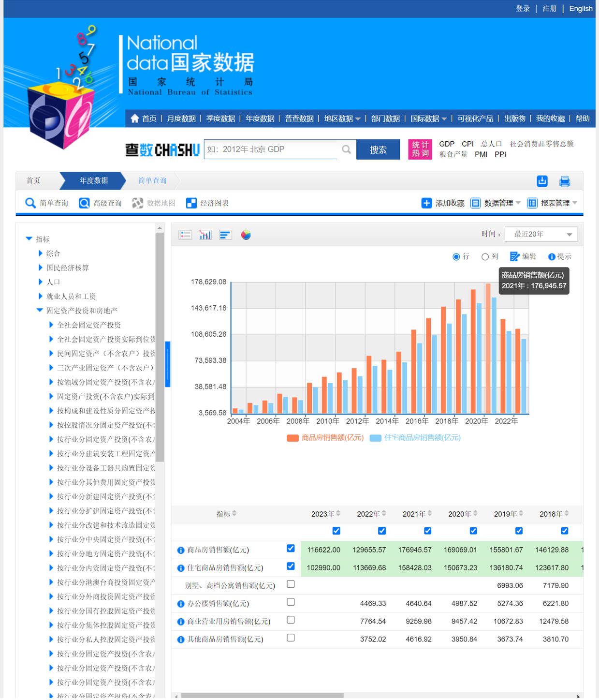This screenshot has height=700, width=599.
Task: Uncheck the 商品房销售额 row checkbox
Action: pos(291,549)
